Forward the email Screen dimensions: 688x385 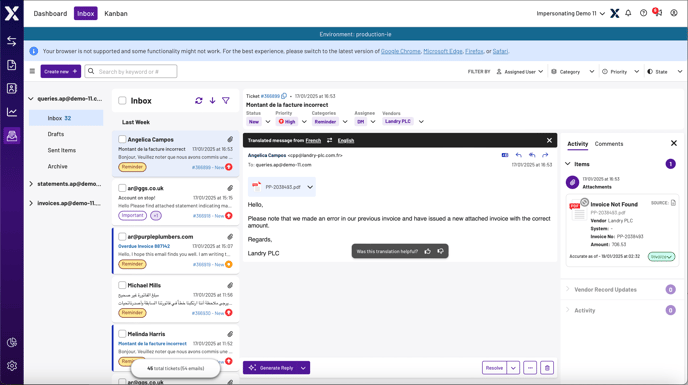pyautogui.click(x=545, y=155)
